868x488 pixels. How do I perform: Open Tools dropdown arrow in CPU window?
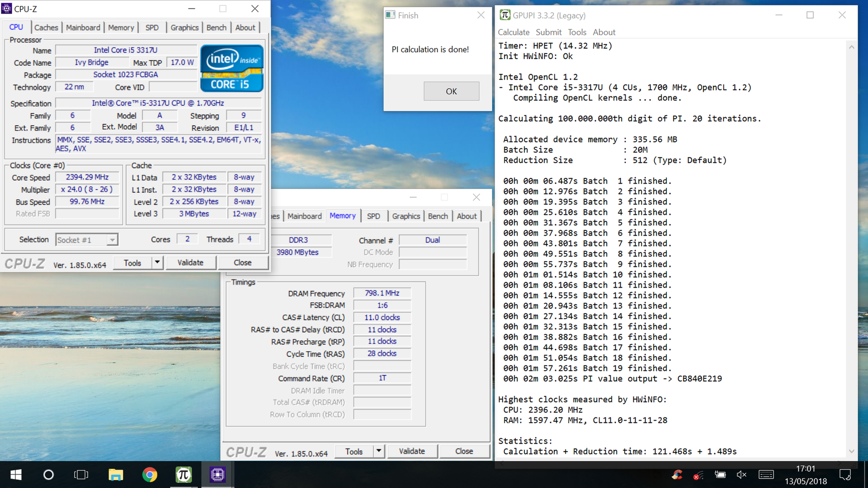click(157, 263)
